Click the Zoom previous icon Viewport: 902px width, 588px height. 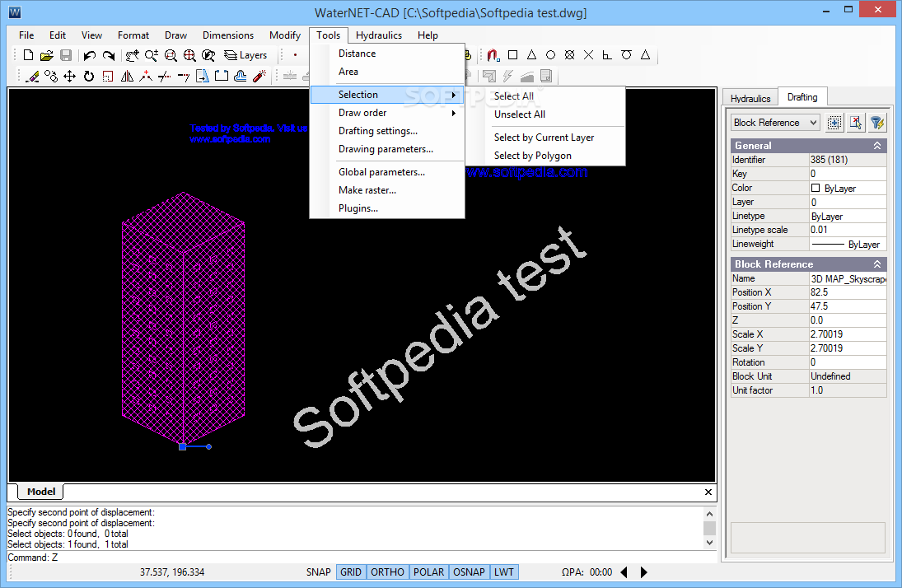pos(208,55)
